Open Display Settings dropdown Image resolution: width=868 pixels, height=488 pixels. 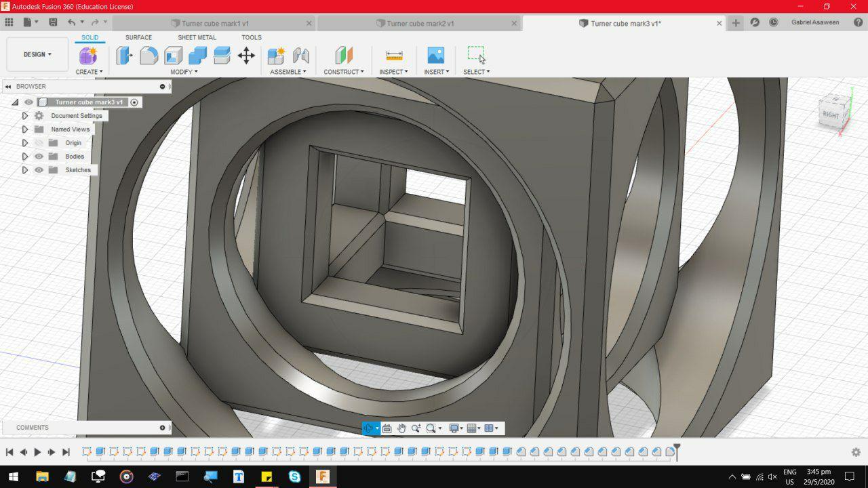point(457,428)
